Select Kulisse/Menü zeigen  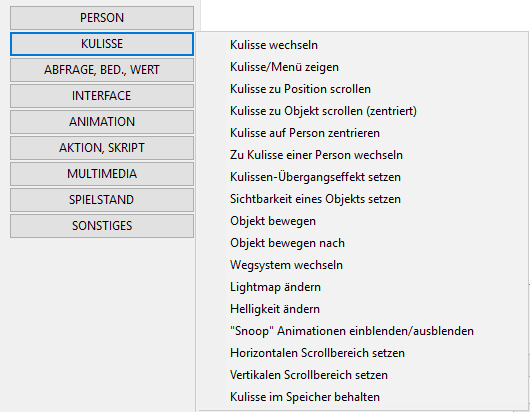[362, 67]
